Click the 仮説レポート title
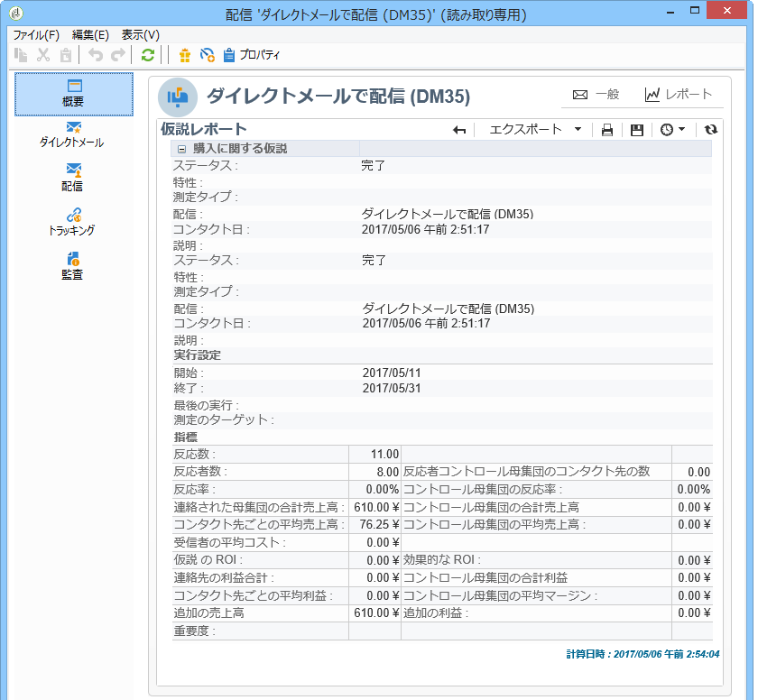Screen dimensions: 758x700 click(204, 129)
